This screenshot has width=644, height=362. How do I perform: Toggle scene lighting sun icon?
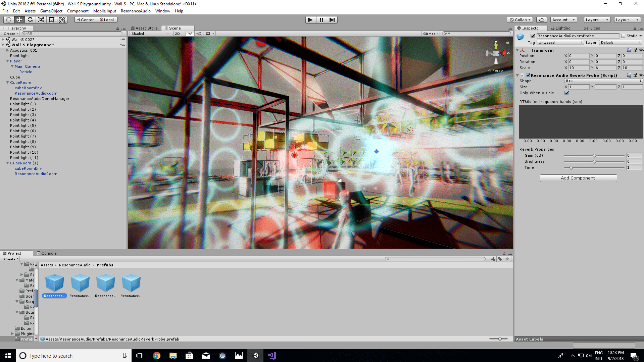point(190,34)
